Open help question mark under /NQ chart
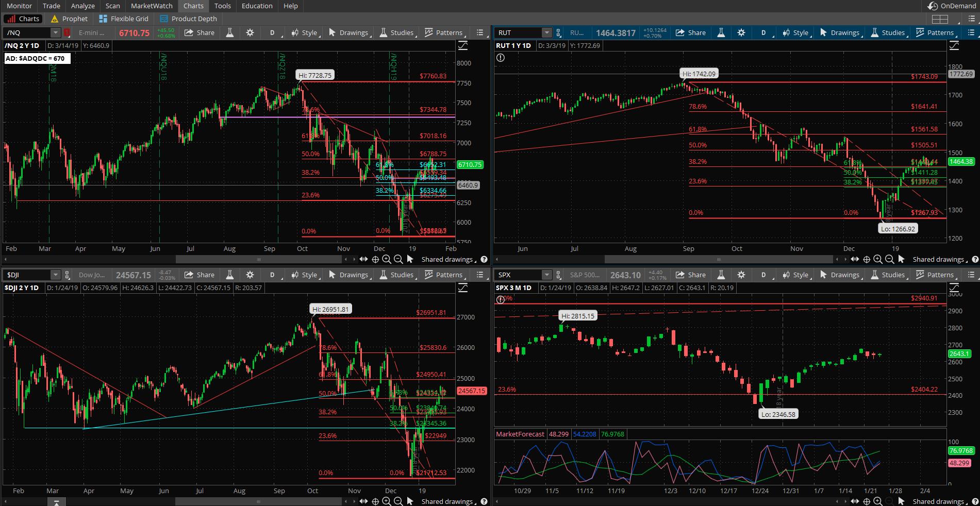Screen dimensions: 980x506 [x=484, y=259]
